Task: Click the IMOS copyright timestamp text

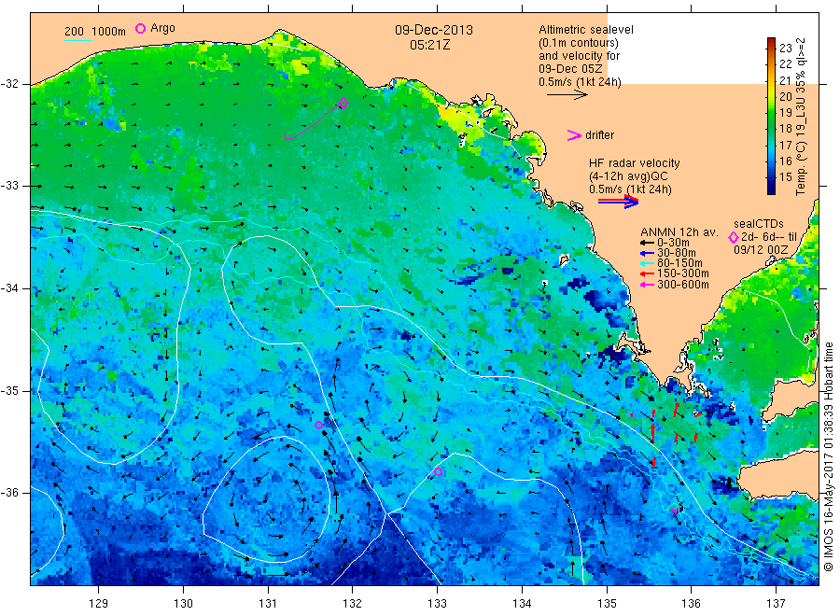Action: pyautogui.click(x=829, y=456)
